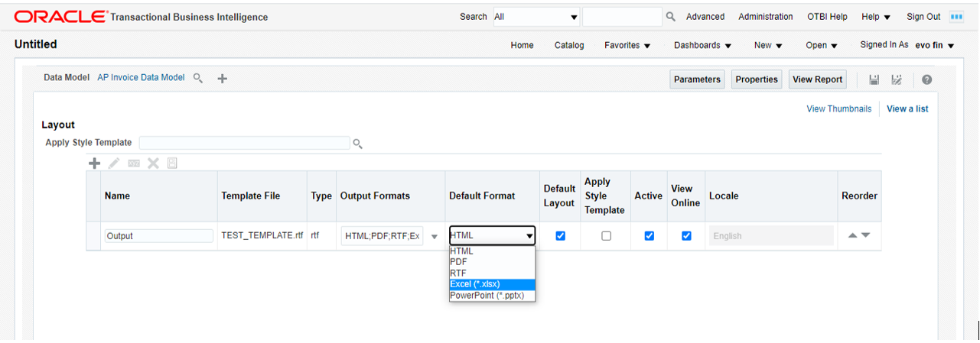Click the Advanced search link
This screenshot has height=343, width=980.
click(705, 17)
